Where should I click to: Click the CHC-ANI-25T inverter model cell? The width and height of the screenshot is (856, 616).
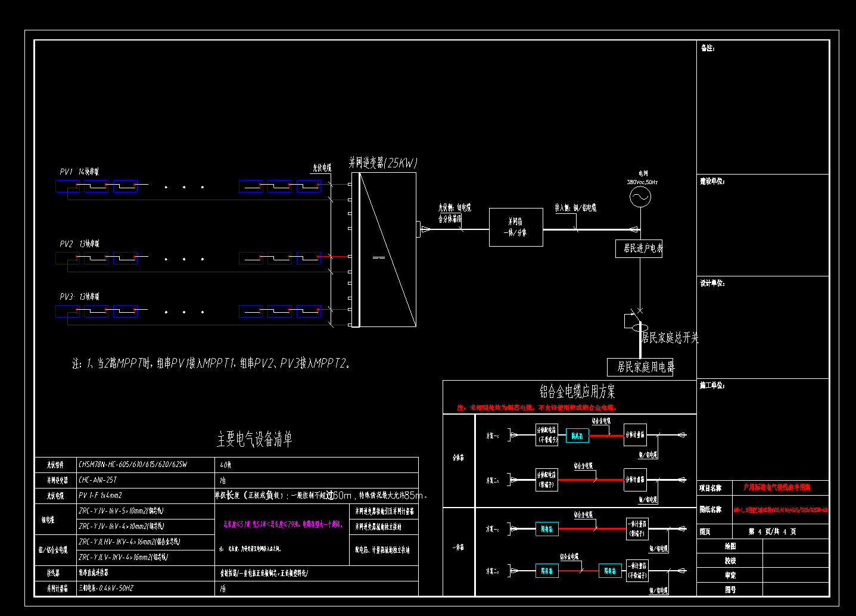pos(146,480)
